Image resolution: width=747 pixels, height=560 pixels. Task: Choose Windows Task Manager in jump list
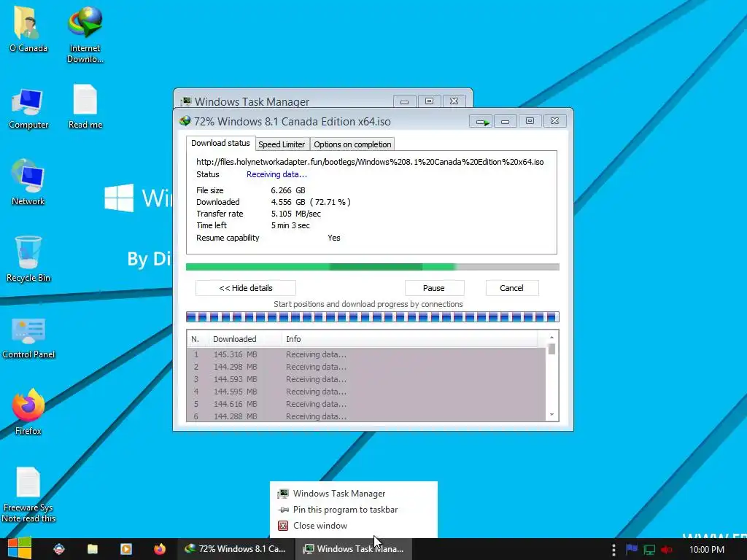(x=354, y=494)
